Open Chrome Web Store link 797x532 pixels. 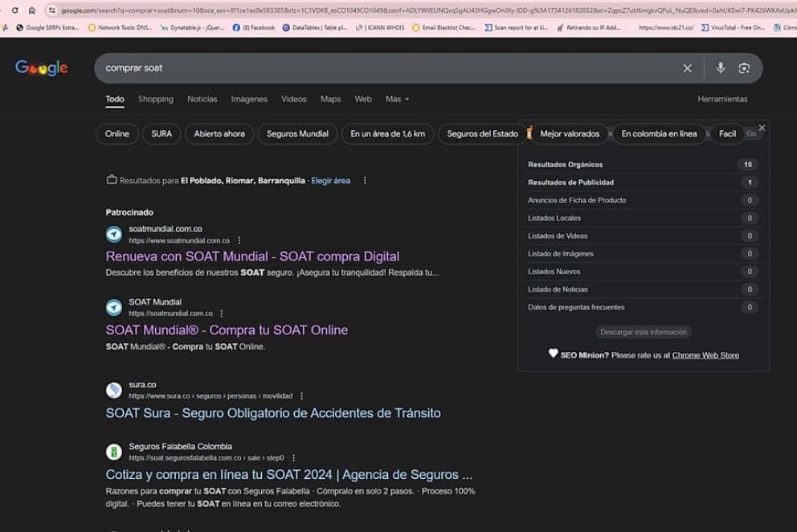(x=705, y=355)
